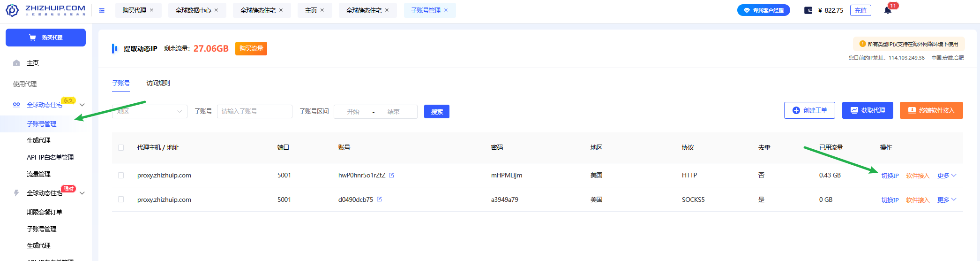Click the blue 搜索 button

pos(436,112)
